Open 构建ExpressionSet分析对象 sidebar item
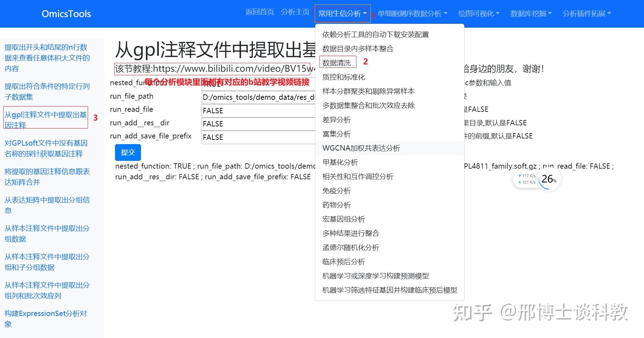 tap(45, 318)
